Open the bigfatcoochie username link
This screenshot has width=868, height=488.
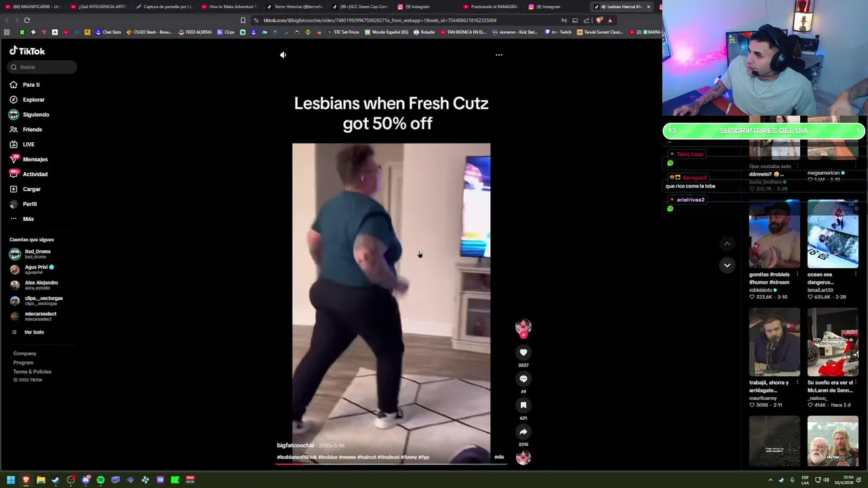click(x=296, y=445)
